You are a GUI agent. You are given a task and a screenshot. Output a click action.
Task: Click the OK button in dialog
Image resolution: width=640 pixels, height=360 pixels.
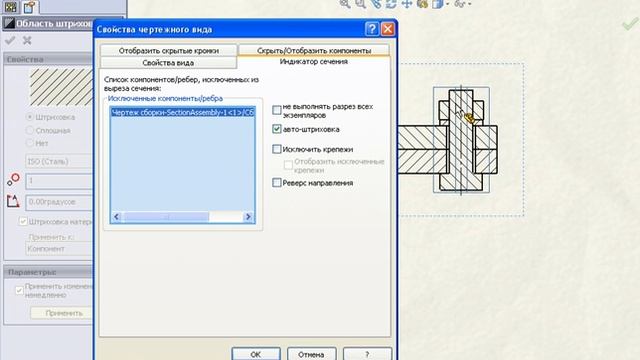[256, 354]
